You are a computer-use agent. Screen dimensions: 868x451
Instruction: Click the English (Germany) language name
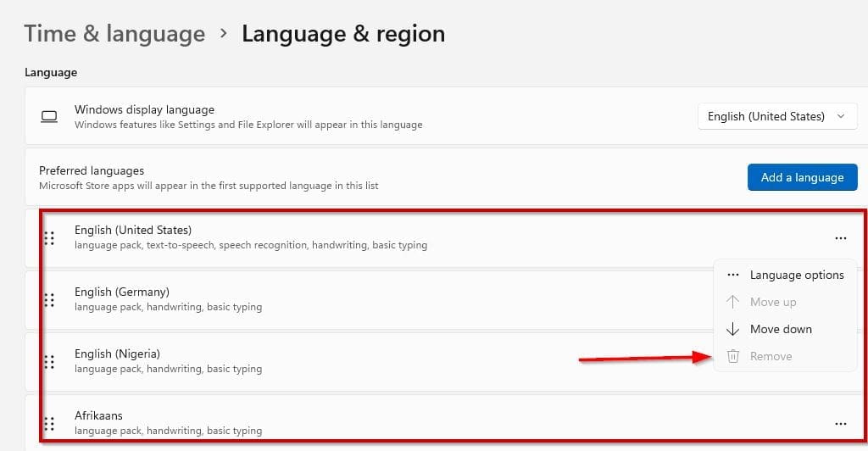tap(121, 292)
